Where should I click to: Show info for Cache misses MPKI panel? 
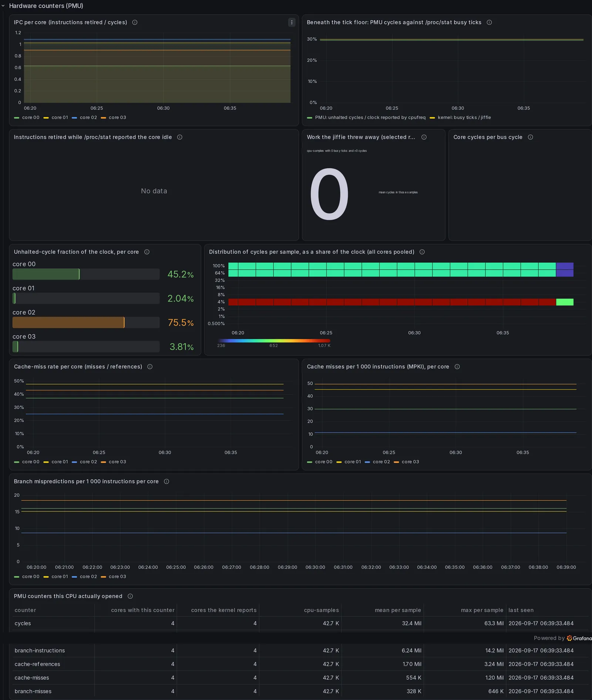457,367
